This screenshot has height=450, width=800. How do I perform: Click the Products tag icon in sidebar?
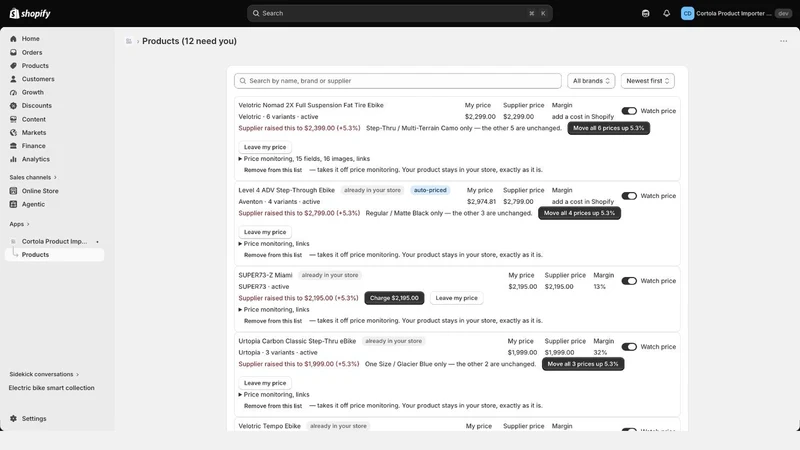13,65
